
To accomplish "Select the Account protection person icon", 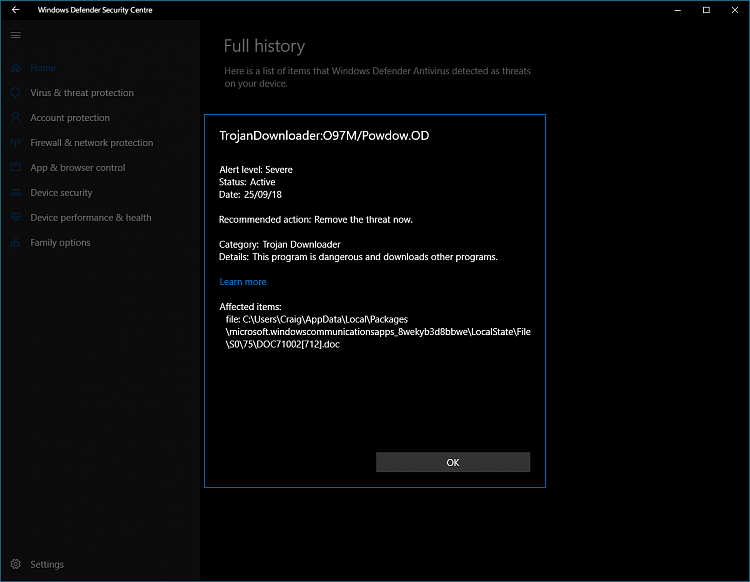I will pos(15,118).
